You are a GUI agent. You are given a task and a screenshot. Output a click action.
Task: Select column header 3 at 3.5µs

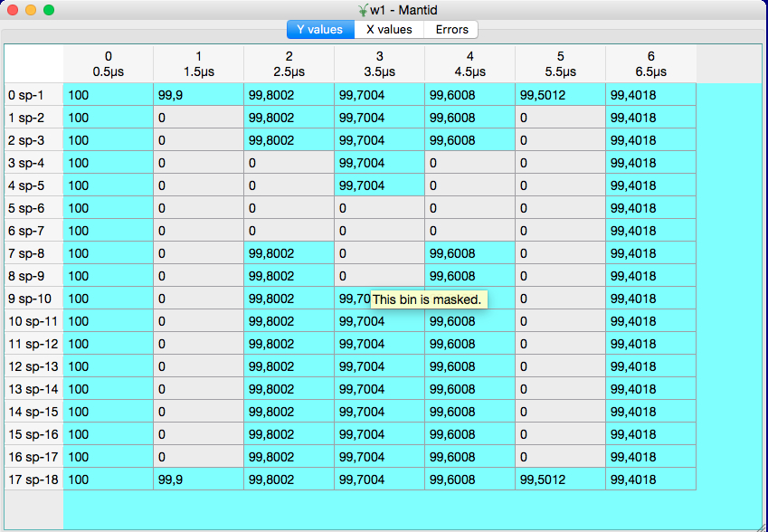click(380, 64)
